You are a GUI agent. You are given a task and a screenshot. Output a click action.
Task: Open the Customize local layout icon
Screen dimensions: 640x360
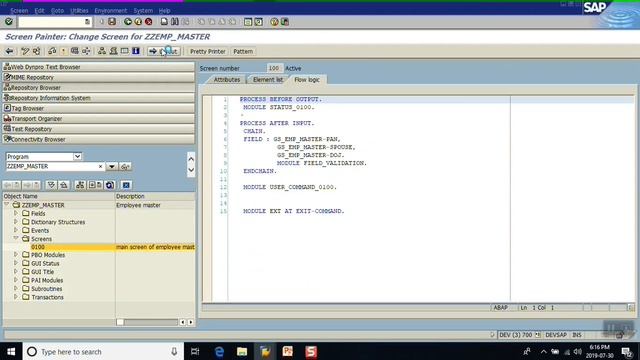(x=285, y=22)
